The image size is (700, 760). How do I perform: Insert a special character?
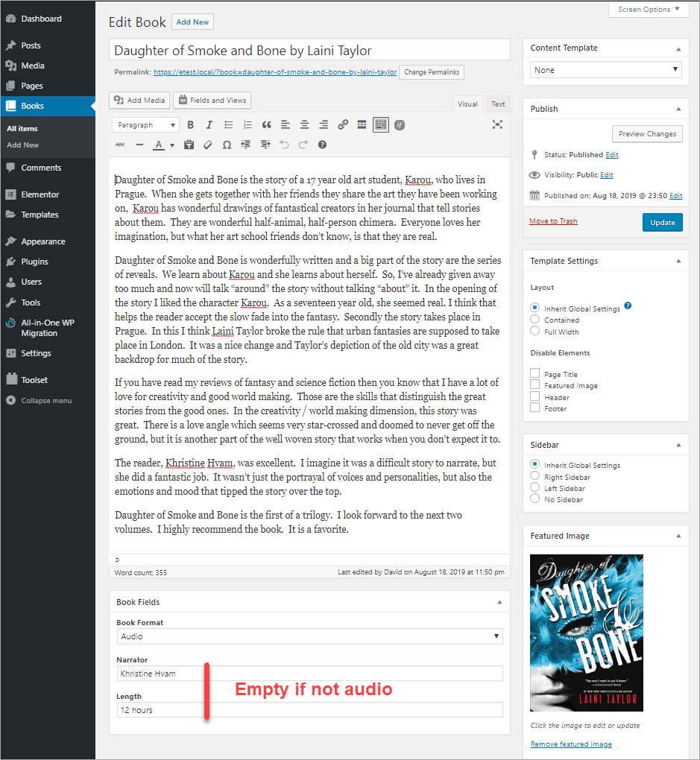[x=227, y=144]
